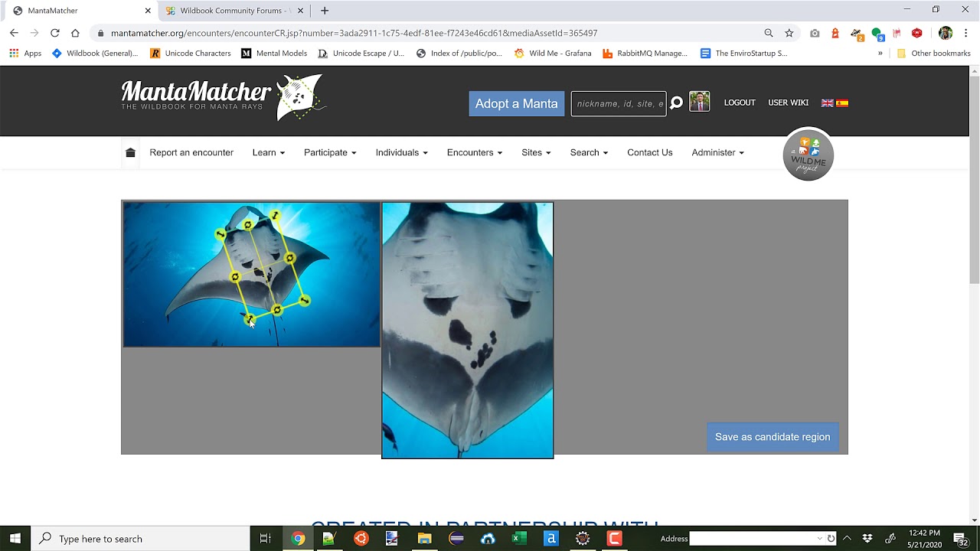Image resolution: width=980 pixels, height=551 pixels.
Task: Expand the Individuals dropdown menu
Action: tap(402, 152)
